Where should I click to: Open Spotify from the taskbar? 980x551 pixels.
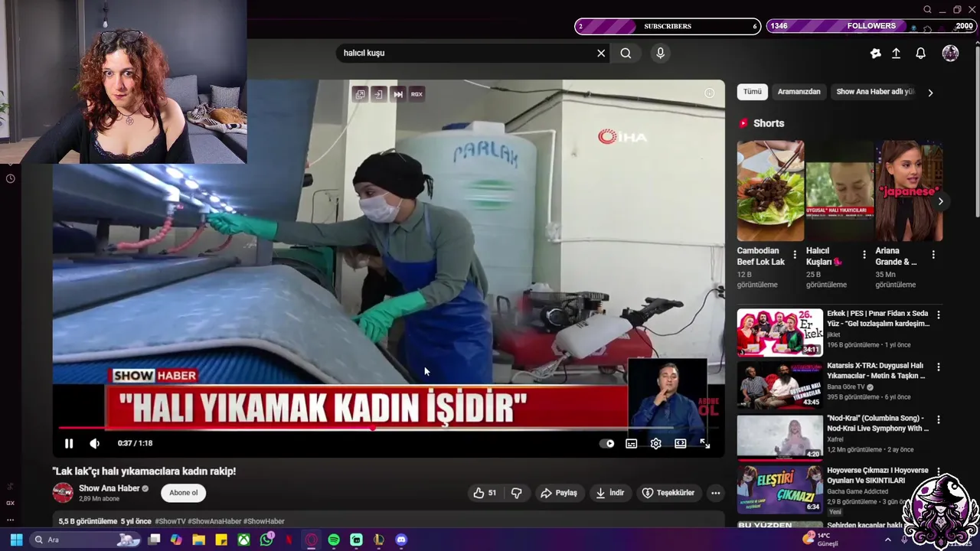coord(334,540)
